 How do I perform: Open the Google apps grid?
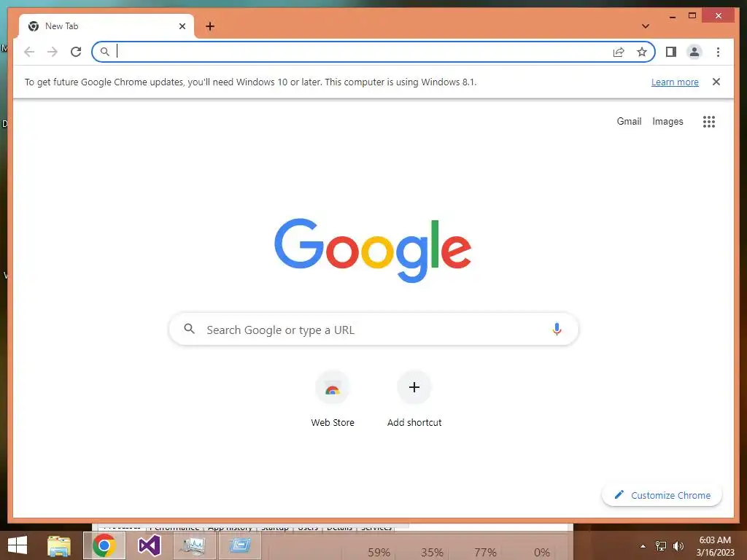(709, 122)
